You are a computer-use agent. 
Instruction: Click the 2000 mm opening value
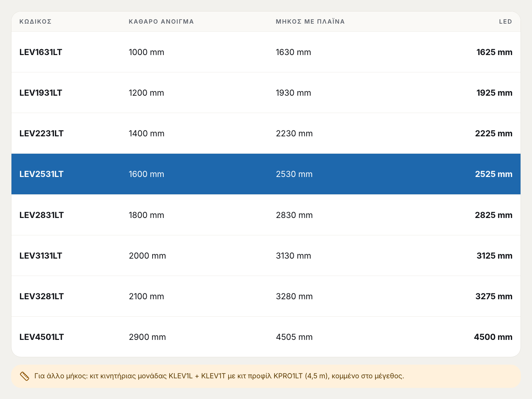click(x=147, y=256)
